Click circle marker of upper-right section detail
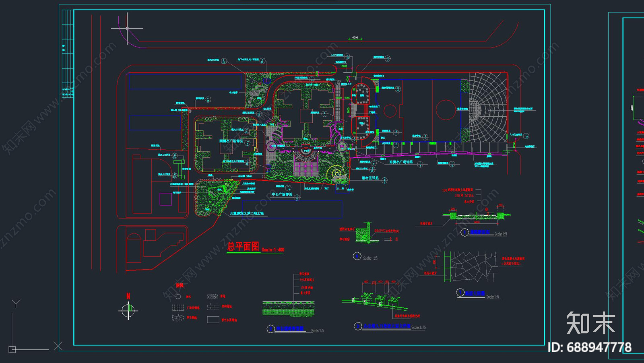 tap(464, 232)
